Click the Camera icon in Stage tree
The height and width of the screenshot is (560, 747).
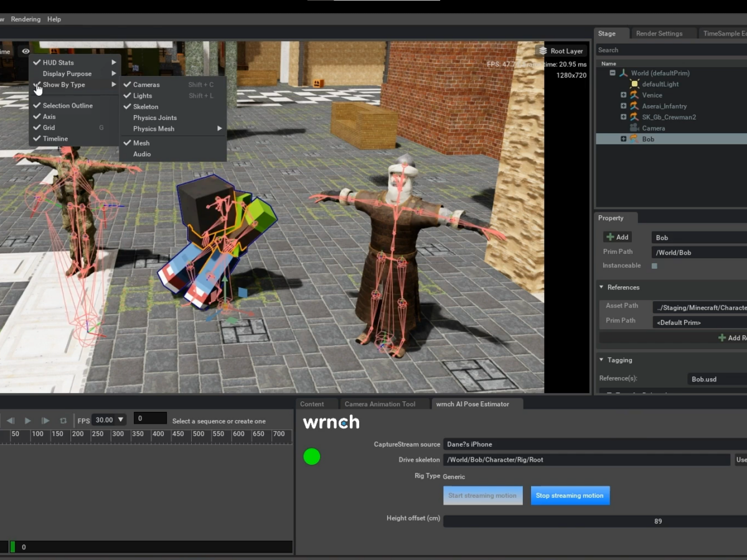coord(634,128)
